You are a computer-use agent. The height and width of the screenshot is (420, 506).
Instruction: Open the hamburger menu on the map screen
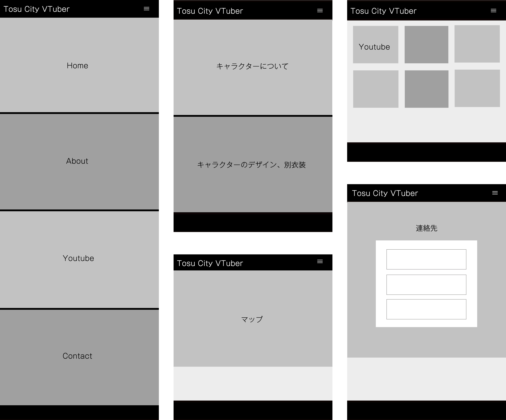320,262
